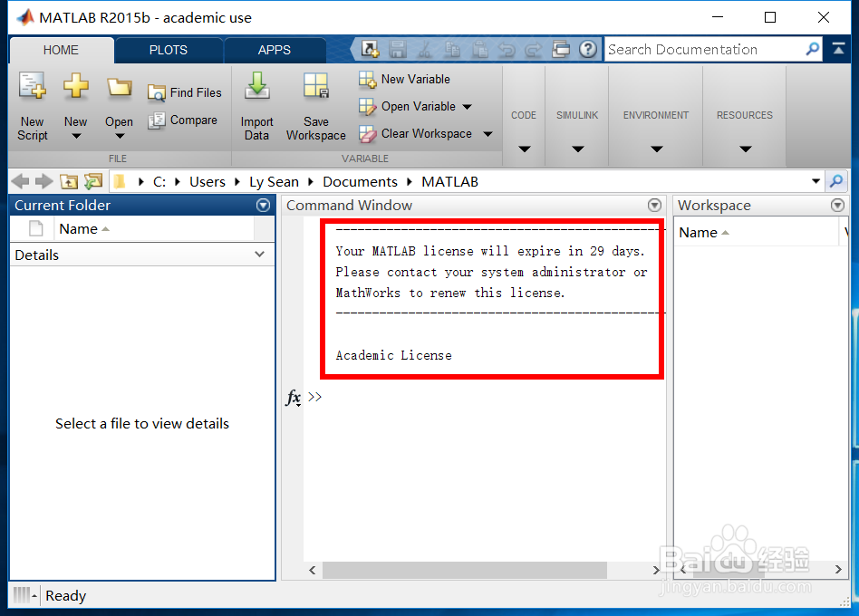The width and height of the screenshot is (859, 616).
Task: Click Command Window scroll left arrow
Action: point(312,570)
